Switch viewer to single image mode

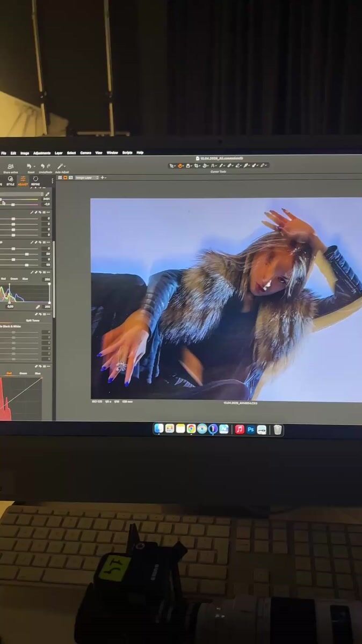point(66,177)
